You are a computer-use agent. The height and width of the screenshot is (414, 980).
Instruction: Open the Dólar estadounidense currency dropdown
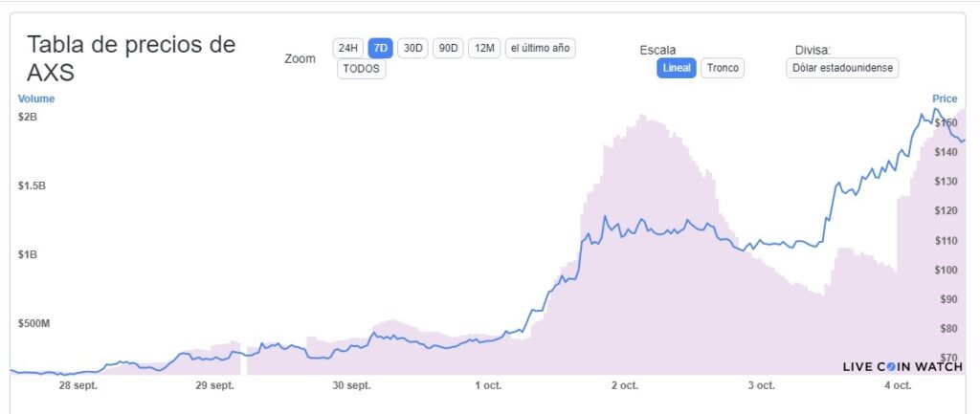pos(841,68)
